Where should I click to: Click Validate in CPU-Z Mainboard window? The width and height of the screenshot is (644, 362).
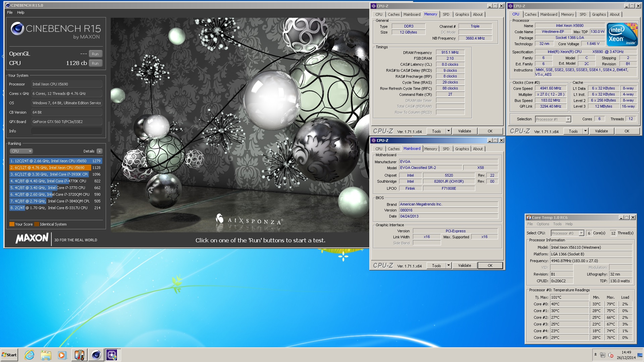pos(465,265)
